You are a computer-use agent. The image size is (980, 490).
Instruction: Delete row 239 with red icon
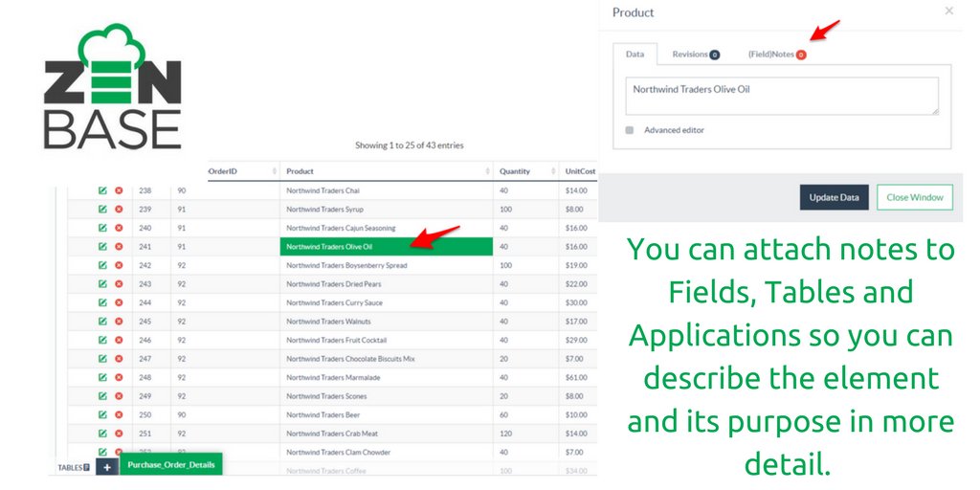[119, 210]
